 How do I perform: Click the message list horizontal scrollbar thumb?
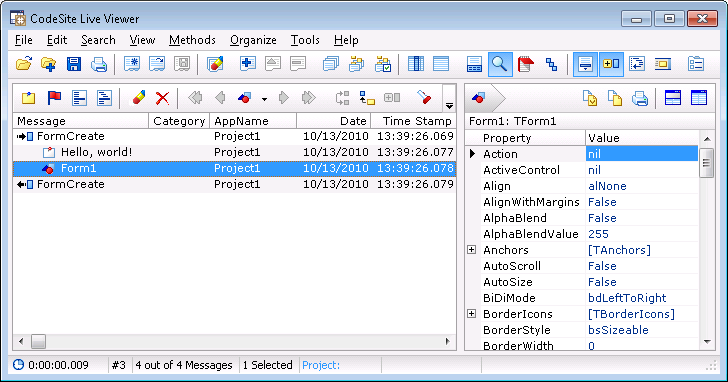[38, 342]
